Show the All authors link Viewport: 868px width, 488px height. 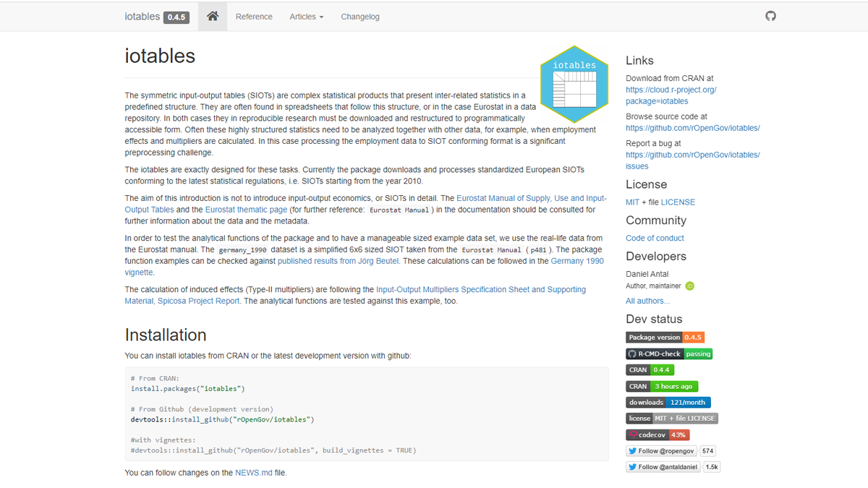point(647,301)
